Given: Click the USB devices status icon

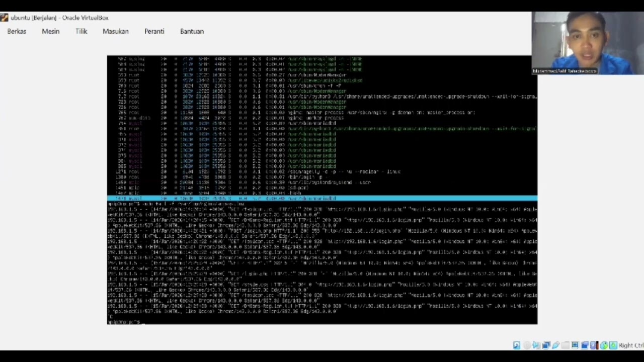Looking at the screenshot, I should click(x=556, y=345).
